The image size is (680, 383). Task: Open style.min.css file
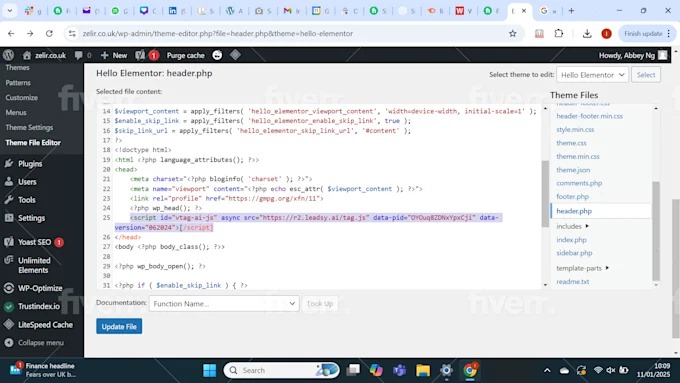(575, 130)
